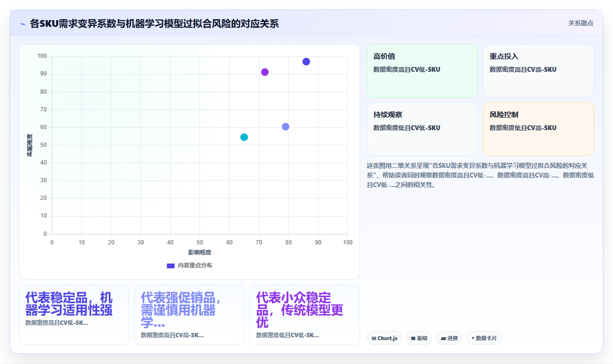Toggle the 内容重点分布 legend item
The image size is (613, 364).
[189, 265]
